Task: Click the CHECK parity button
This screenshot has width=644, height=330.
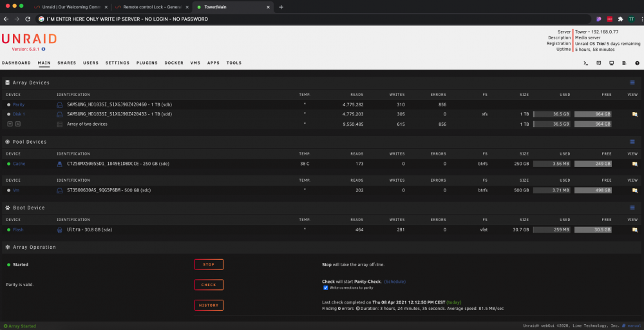Action: point(209,285)
